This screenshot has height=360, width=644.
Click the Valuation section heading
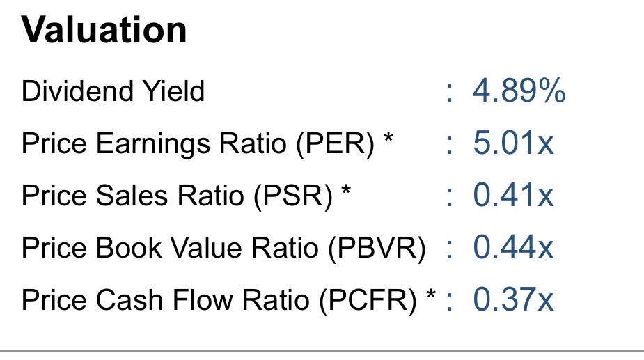tap(104, 31)
